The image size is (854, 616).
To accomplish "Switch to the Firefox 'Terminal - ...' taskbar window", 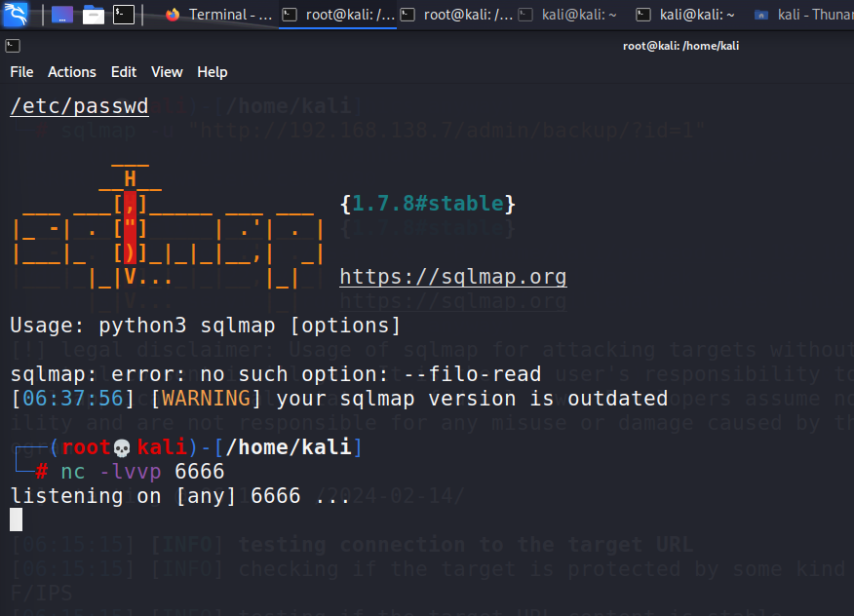I will point(219,15).
